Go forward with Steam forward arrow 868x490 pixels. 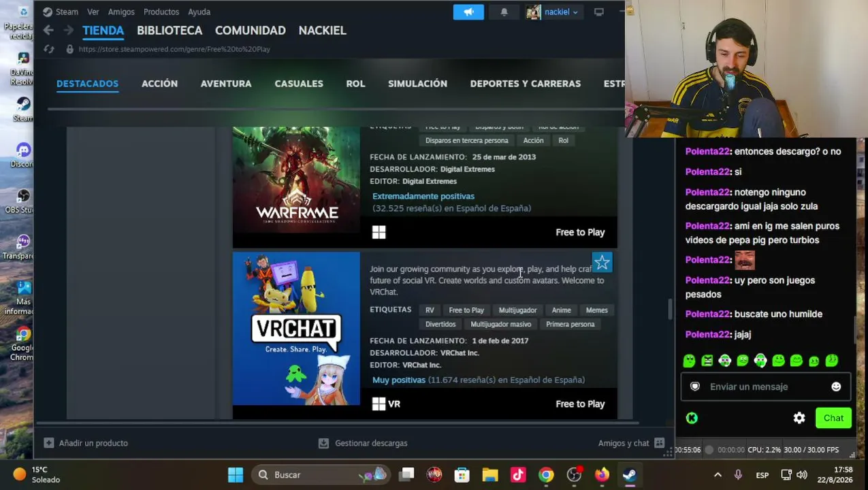click(x=68, y=30)
